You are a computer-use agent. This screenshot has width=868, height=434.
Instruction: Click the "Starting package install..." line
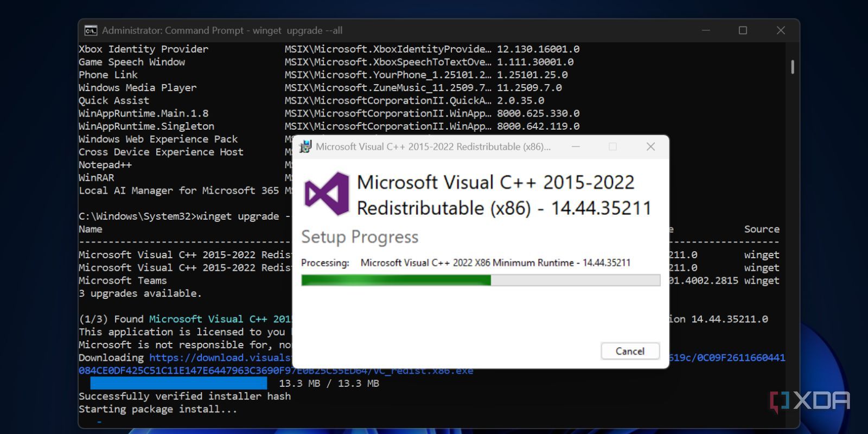(158, 409)
